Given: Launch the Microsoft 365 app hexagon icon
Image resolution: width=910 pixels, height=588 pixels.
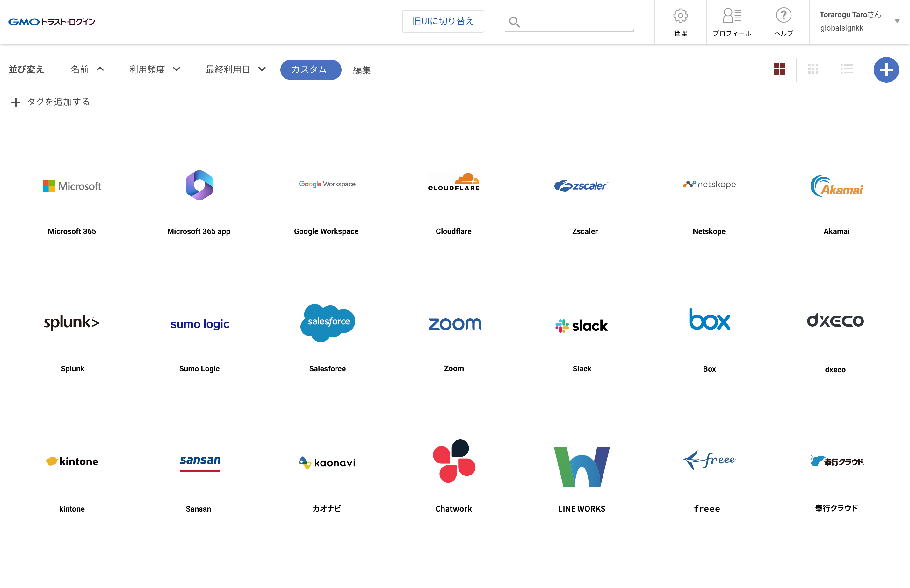Looking at the screenshot, I should (x=200, y=185).
